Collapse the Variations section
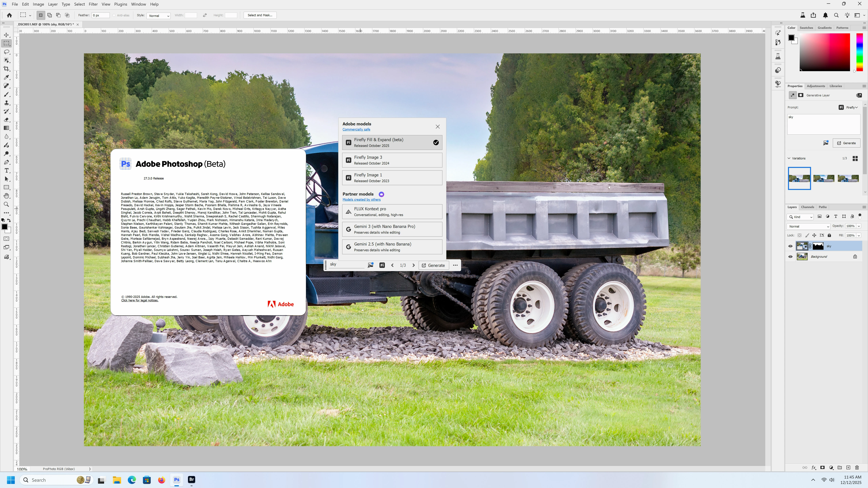 point(789,158)
